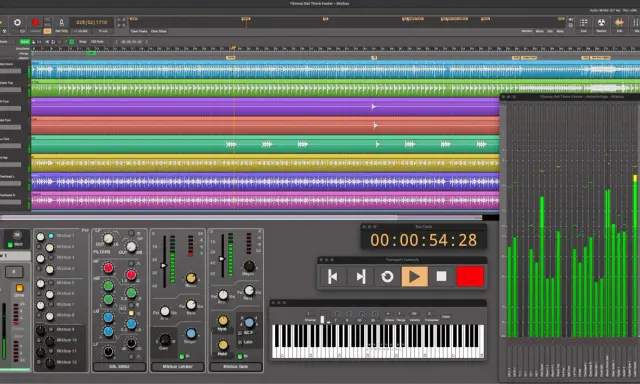640x384 pixels.
Task: Click the Clear Peaks button
Action: [139, 31]
